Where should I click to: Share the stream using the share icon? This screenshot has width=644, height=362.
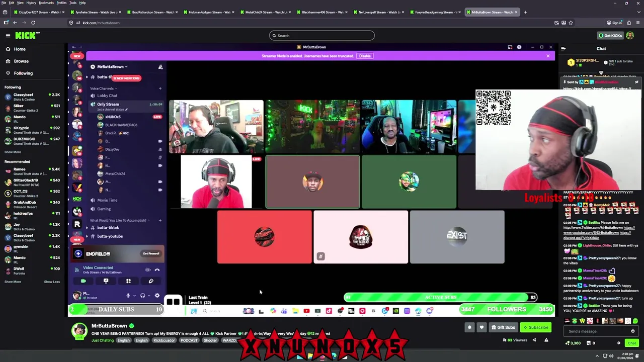[x=534, y=340]
